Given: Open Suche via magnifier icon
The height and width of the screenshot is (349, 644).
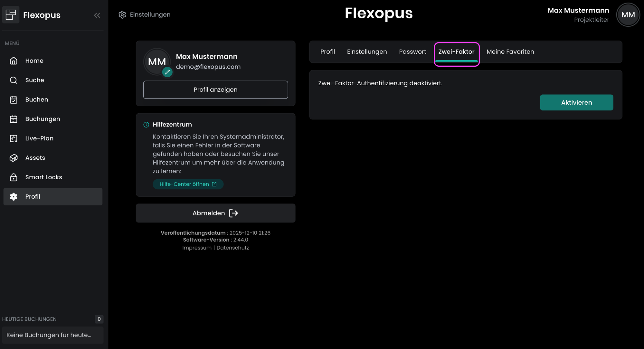Looking at the screenshot, I should (14, 80).
